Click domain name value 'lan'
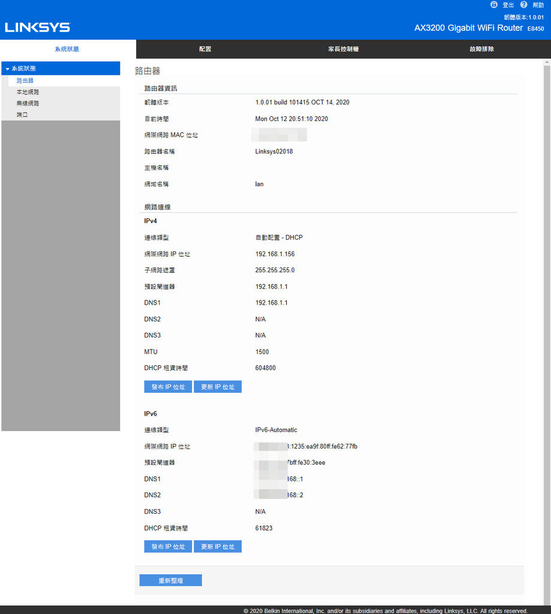The width and height of the screenshot is (551, 614). 259,184
